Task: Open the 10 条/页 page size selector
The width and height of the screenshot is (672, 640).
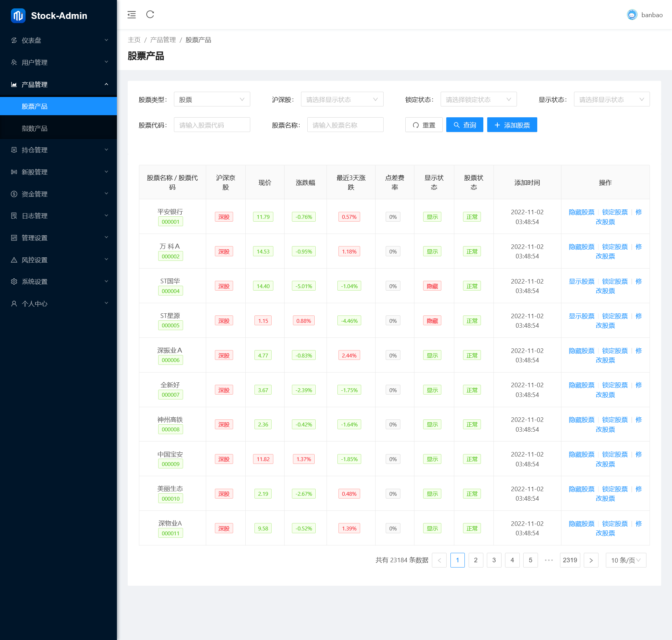Action: coord(626,560)
